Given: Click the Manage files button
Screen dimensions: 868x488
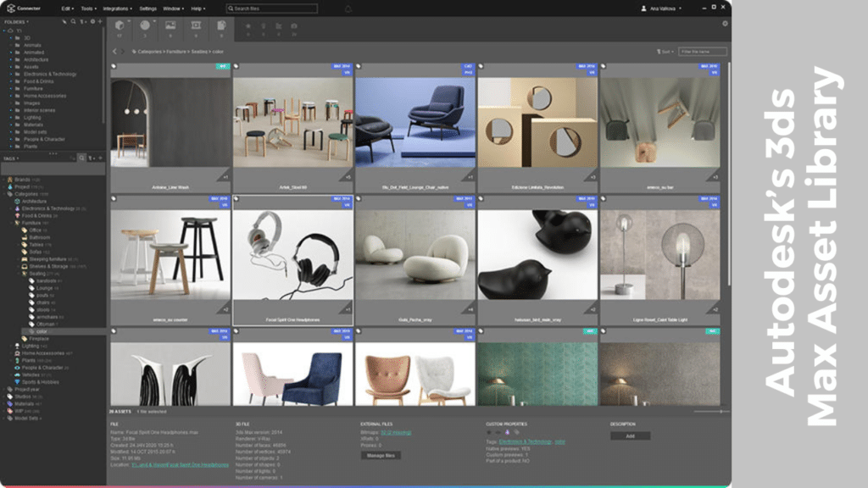Looking at the screenshot, I should coord(381,455).
